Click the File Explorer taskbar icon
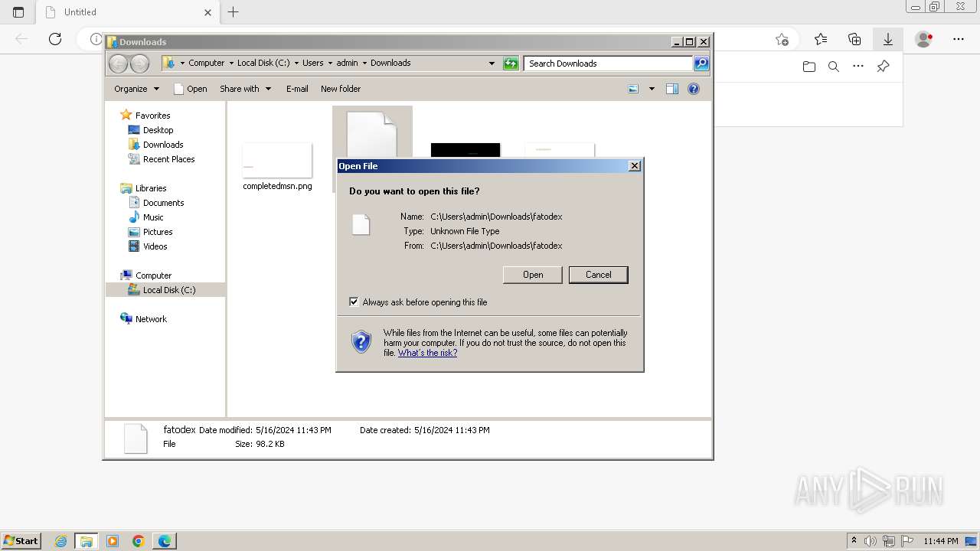 [87, 541]
